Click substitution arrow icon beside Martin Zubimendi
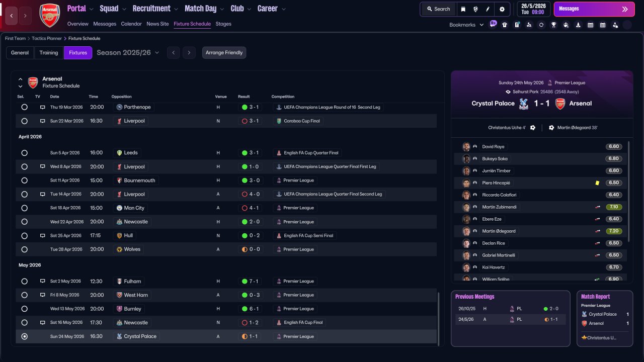Viewport: 644px width, 362px height. (x=597, y=207)
